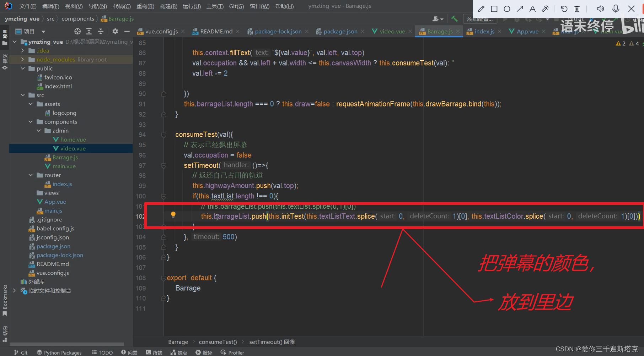This screenshot has width=644, height=356.
Task: Open babel.config.js in project tree
Action: [55, 229]
